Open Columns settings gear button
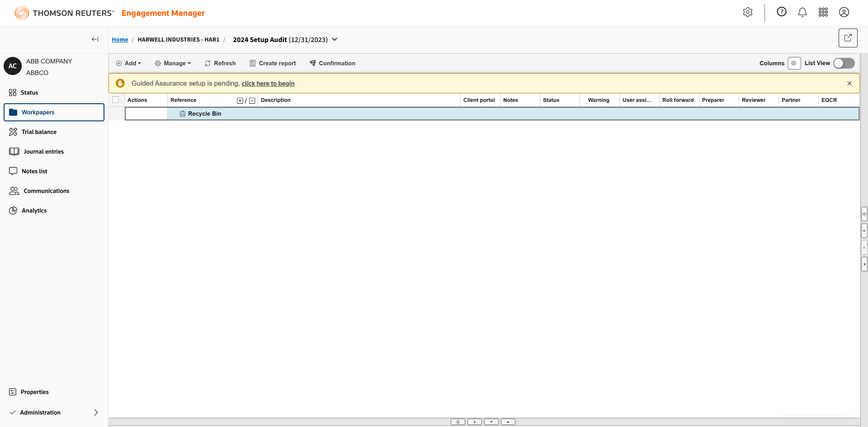Image resolution: width=868 pixels, height=427 pixels. [794, 63]
